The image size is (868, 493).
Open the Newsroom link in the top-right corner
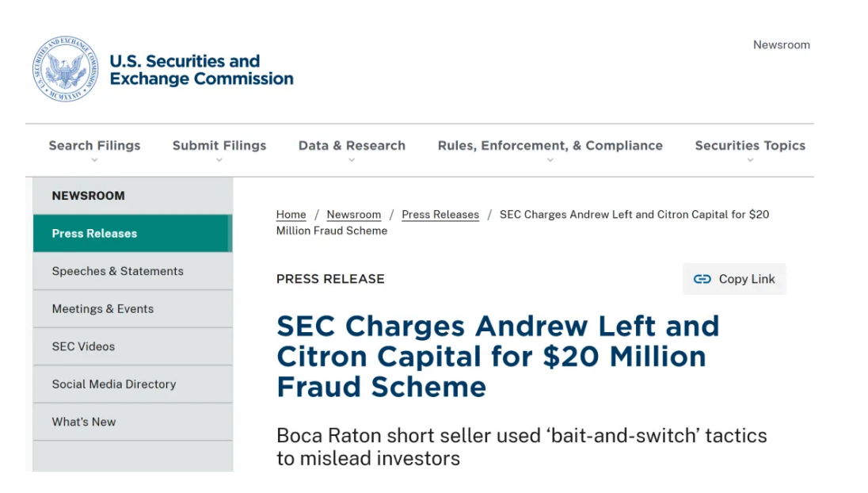[x=781, y=45]
